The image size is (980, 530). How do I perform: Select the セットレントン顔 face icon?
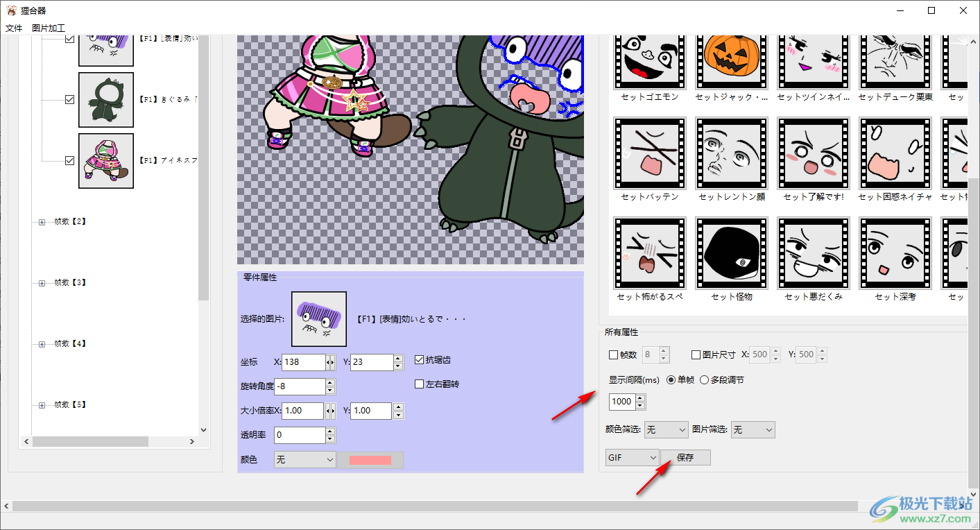click(732, 153)
